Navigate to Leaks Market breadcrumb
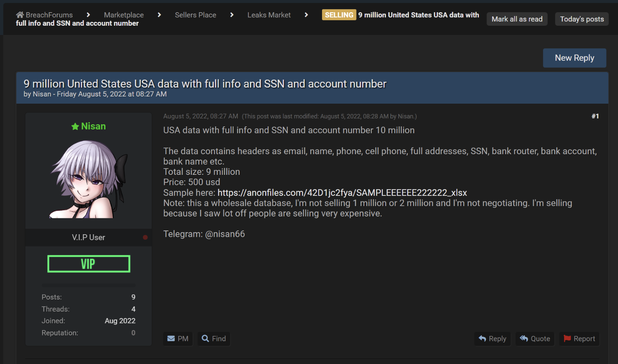Screen dimensions: 618x364 (x=269, y=15)
